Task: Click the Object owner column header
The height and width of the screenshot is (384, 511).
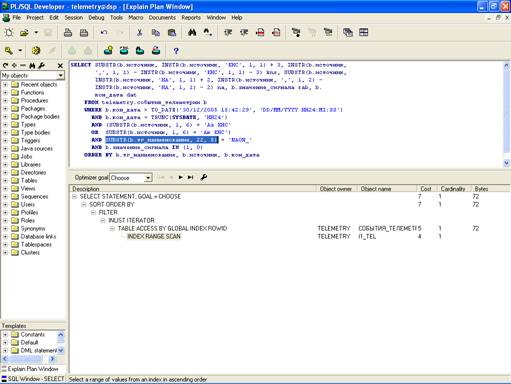Action: point(336,189)
